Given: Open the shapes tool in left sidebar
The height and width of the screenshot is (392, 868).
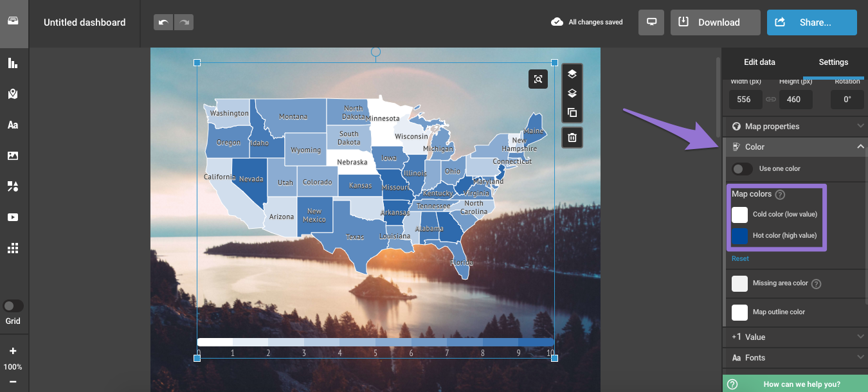Looking at the screenshot, I should coord(13,186).
